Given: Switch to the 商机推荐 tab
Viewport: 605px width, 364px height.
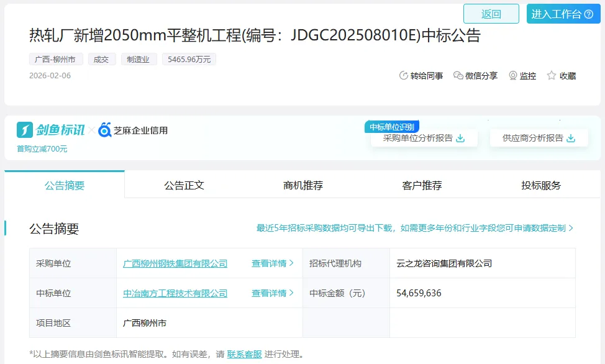Looking at the screenshot, I should [303, 185].
